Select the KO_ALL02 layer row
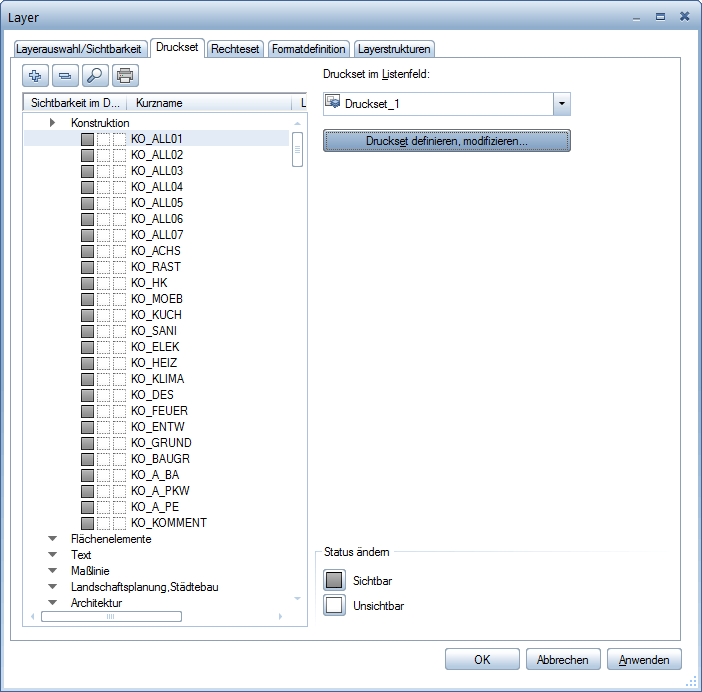 [157, 155]
